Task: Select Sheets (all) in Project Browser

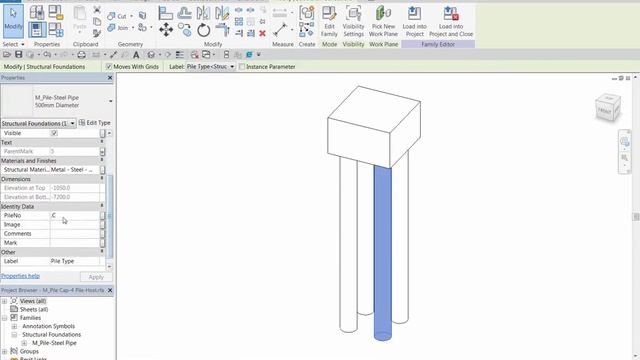Action: click(34, 310)
